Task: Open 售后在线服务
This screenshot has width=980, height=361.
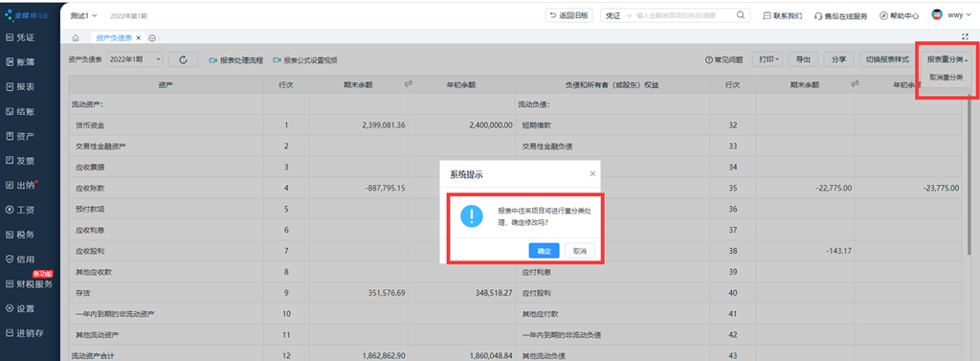Action: tap(840, 15)
